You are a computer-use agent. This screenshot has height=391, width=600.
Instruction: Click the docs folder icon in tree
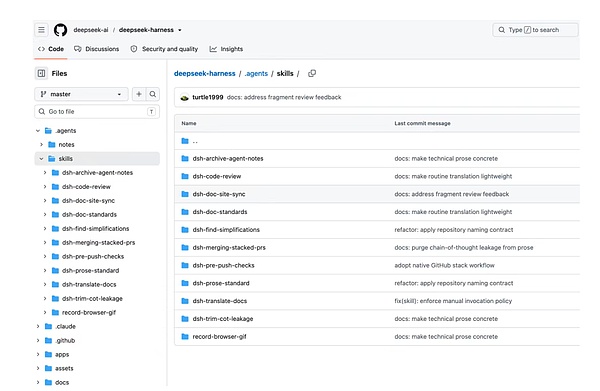(x=48, y=382)
